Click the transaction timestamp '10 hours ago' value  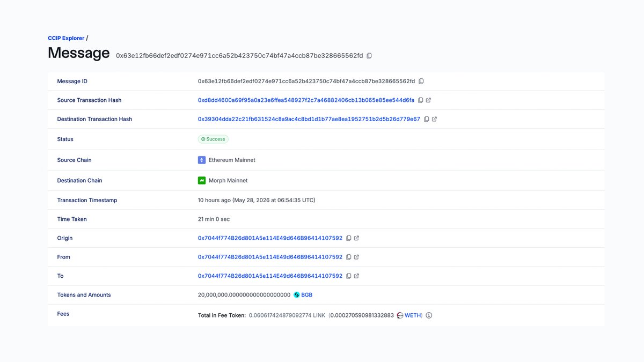(257, 200)
